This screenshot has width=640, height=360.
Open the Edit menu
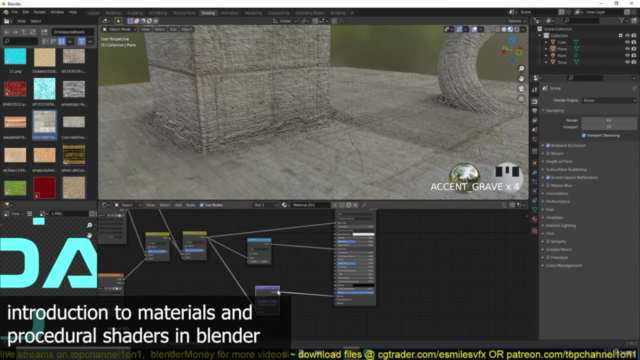[x=26, y=12]
